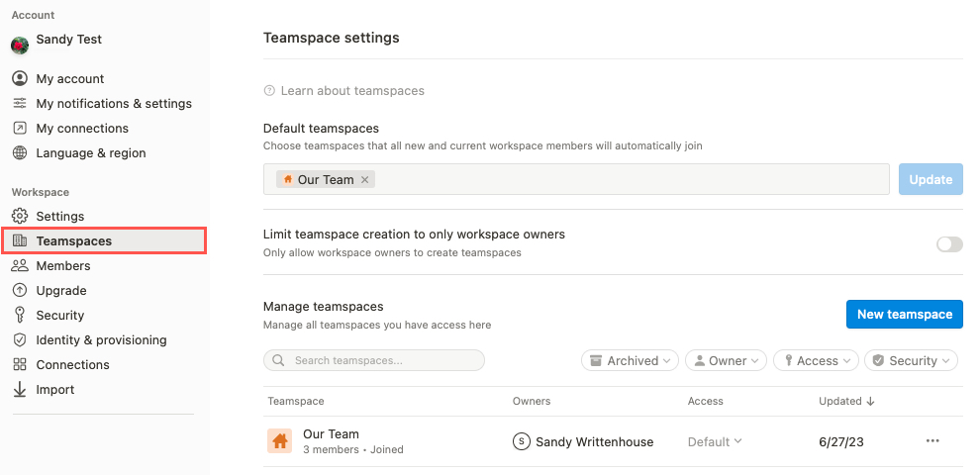Click the Teamspace column header

tap(296, 401)
